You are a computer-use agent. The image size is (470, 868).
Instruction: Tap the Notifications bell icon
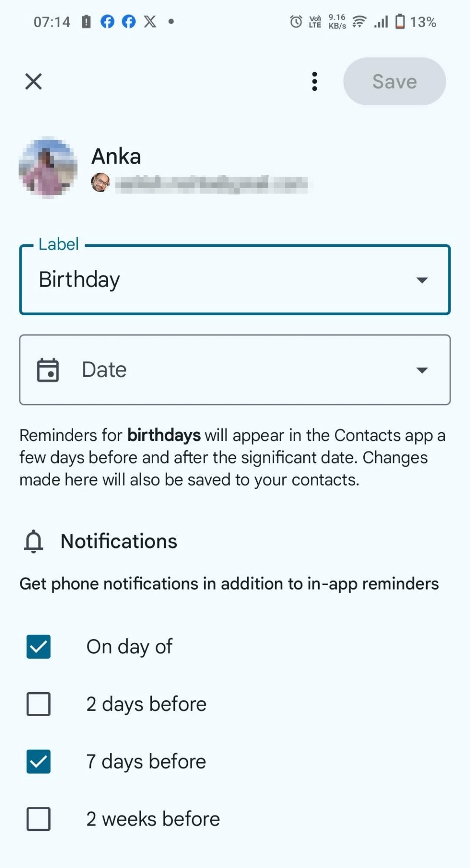[x=33, y=542]
